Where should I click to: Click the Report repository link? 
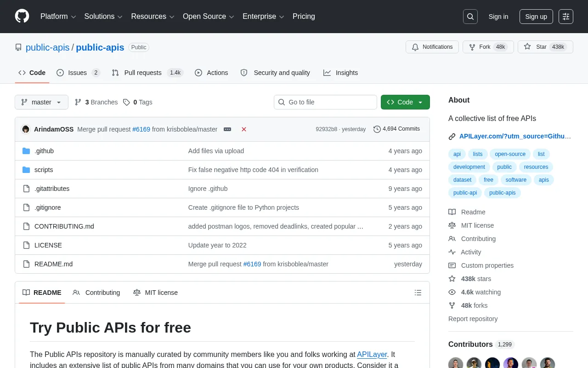[x=473, y=319]
